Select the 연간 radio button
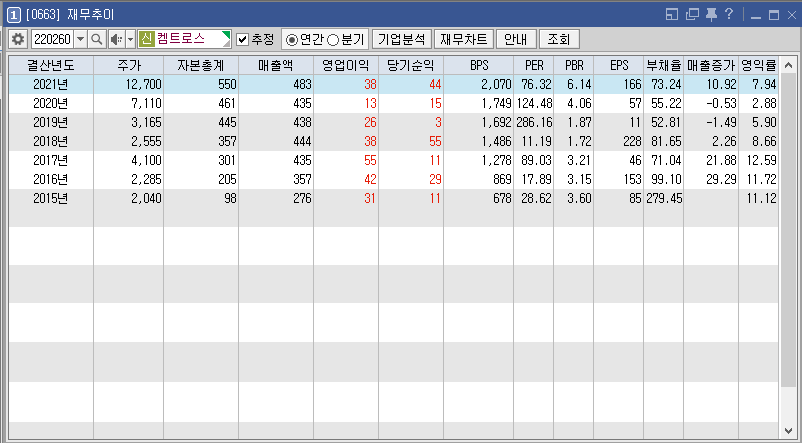This screenshot has width=802, height=443. pos(292,40)
